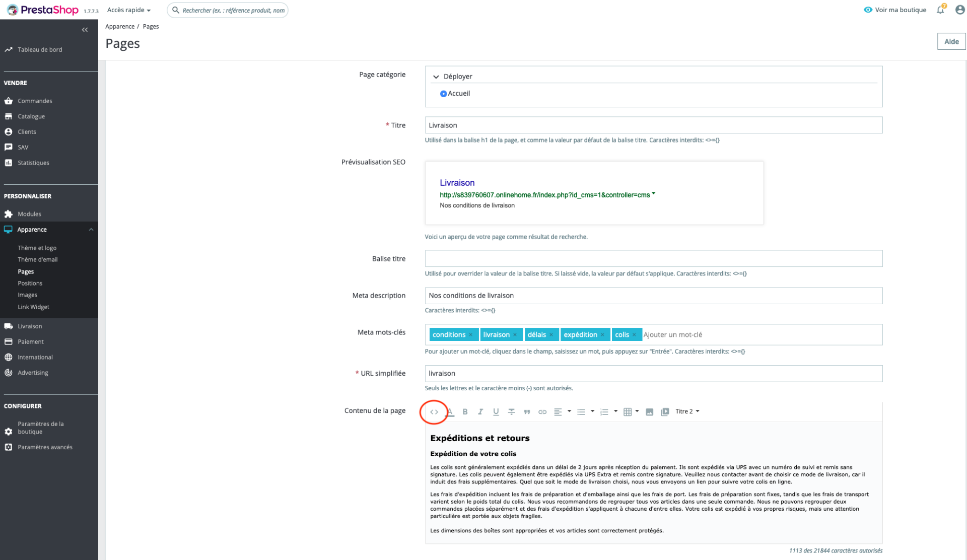
Task: Go to Thème et logo submenu
Action: (37, 248)
